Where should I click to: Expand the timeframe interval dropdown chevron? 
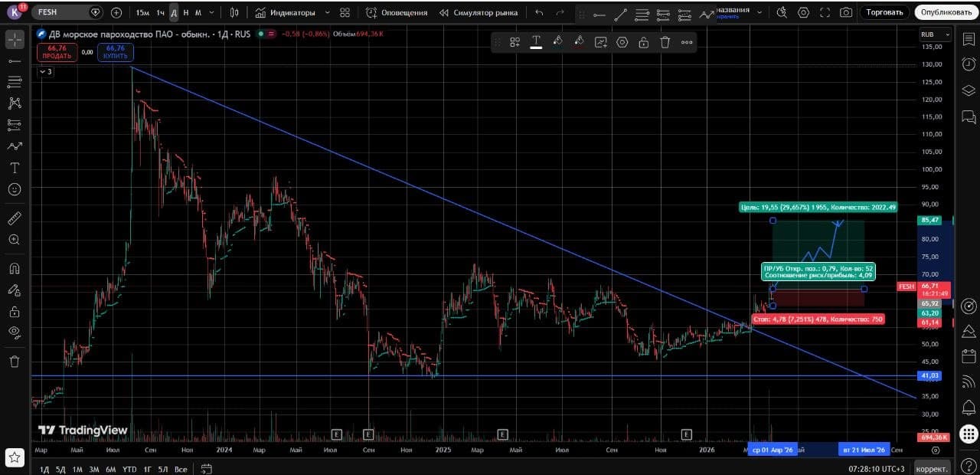pyautogui.click(x=212, y=12)
